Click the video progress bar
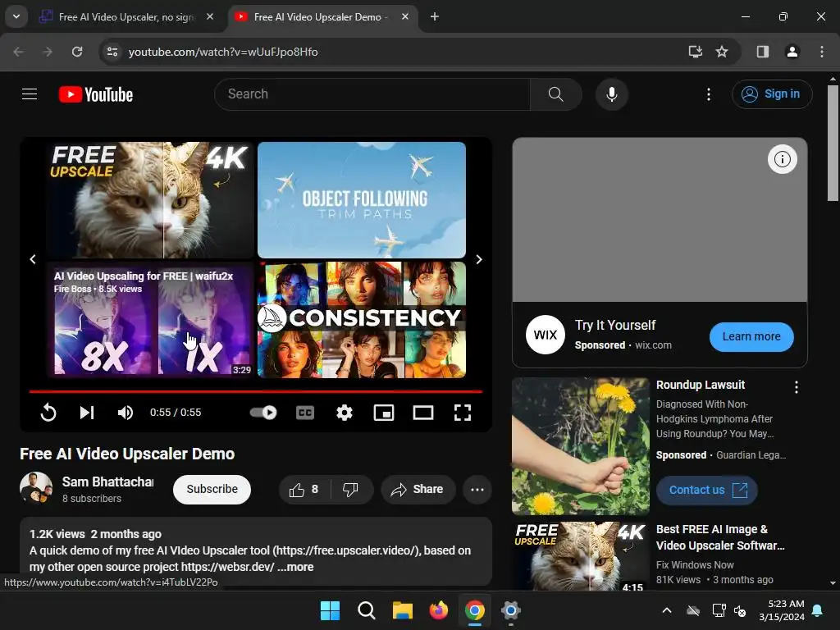Viewport: 840px width, 630px height. pos(256,391)
